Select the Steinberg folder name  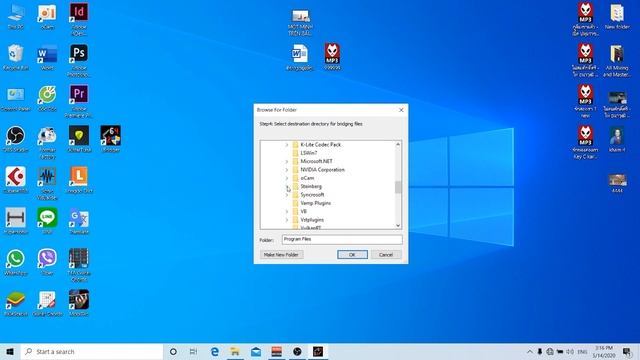(x=311, y=187)
